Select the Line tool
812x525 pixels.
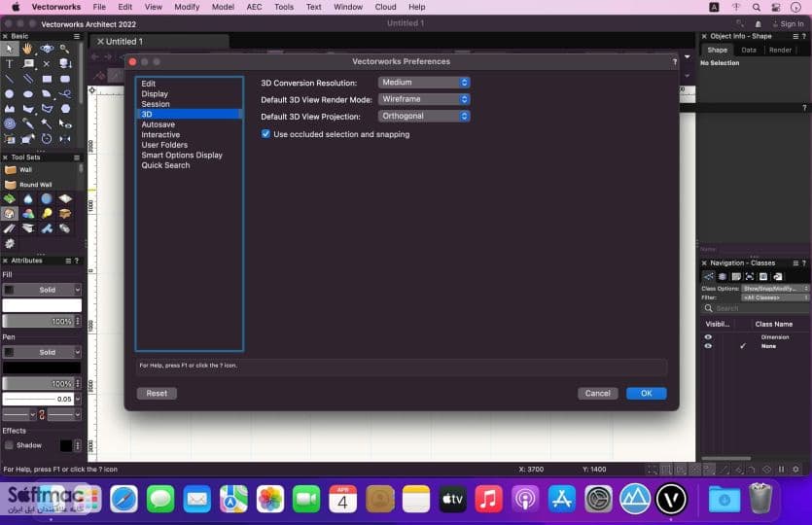click(10, 79)
